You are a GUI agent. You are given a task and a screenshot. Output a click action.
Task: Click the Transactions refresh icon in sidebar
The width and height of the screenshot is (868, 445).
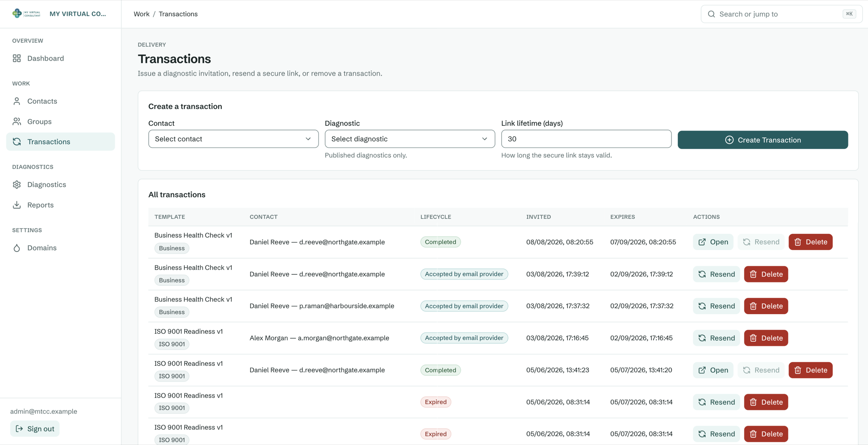(x=17, y=142)
